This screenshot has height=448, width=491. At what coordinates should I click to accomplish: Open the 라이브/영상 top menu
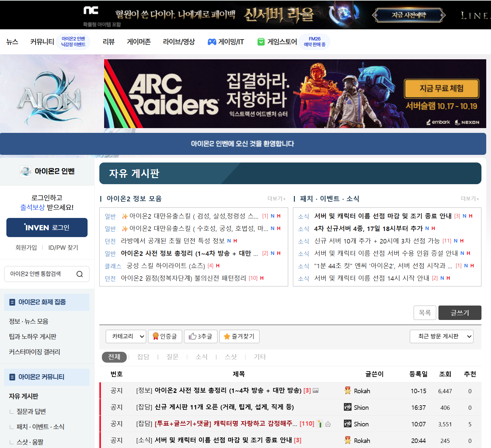coord(179,42)
